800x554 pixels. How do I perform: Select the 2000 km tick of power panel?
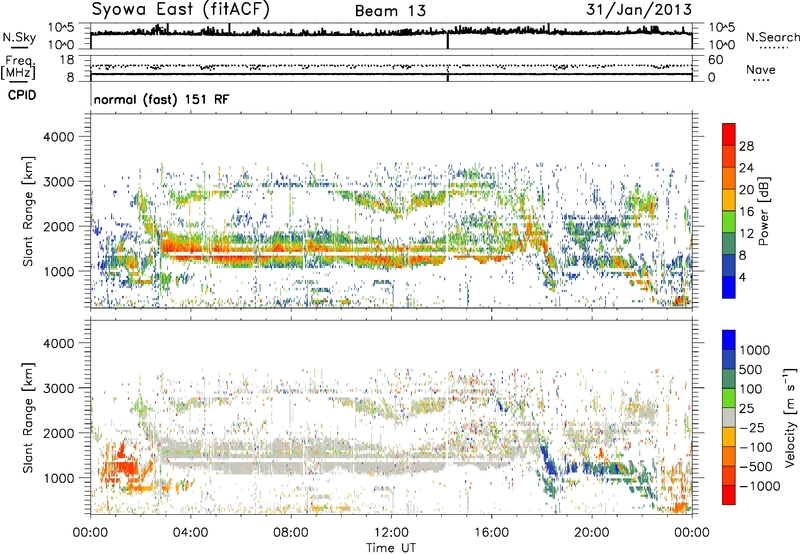(58, 226)
